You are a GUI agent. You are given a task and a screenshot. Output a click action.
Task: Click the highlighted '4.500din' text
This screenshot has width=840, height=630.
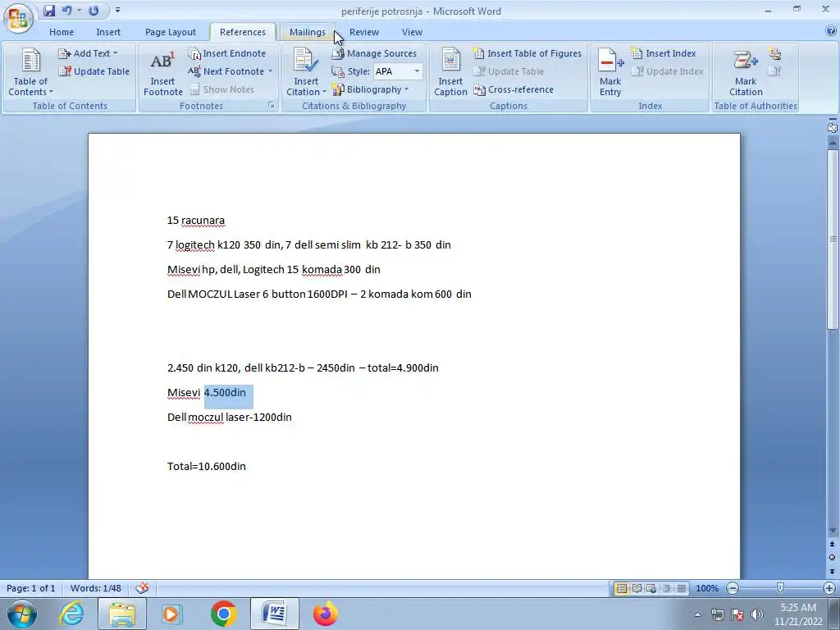tap(225, 393)
